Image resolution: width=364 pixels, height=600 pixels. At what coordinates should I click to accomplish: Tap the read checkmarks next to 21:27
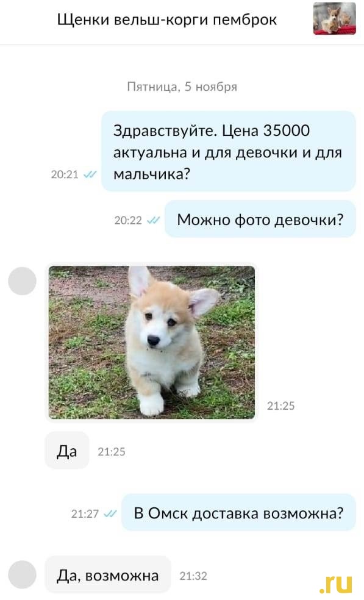coord(110,513)
